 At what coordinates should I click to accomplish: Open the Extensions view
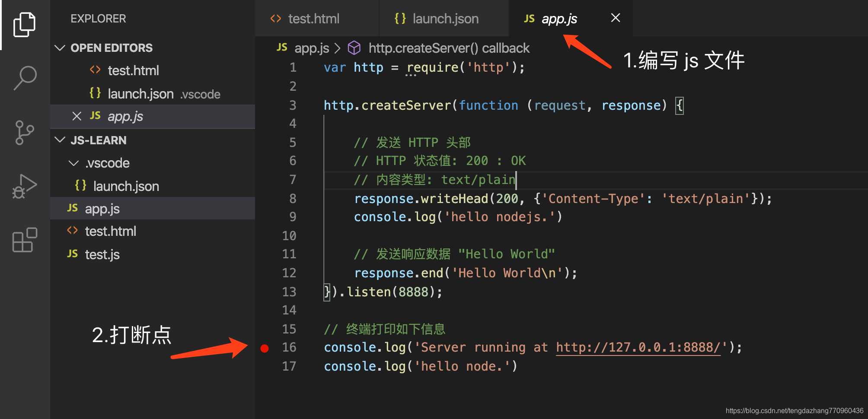(25, 240)
